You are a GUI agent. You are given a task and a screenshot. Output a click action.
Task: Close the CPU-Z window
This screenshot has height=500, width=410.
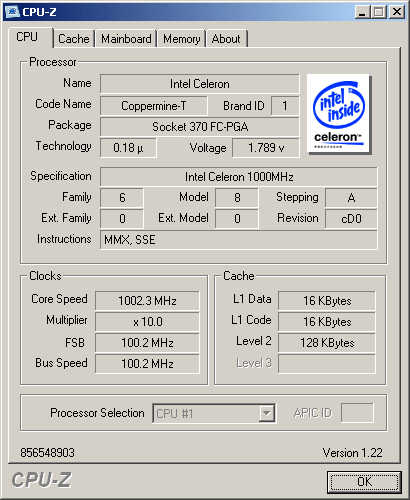pos(397,12)
